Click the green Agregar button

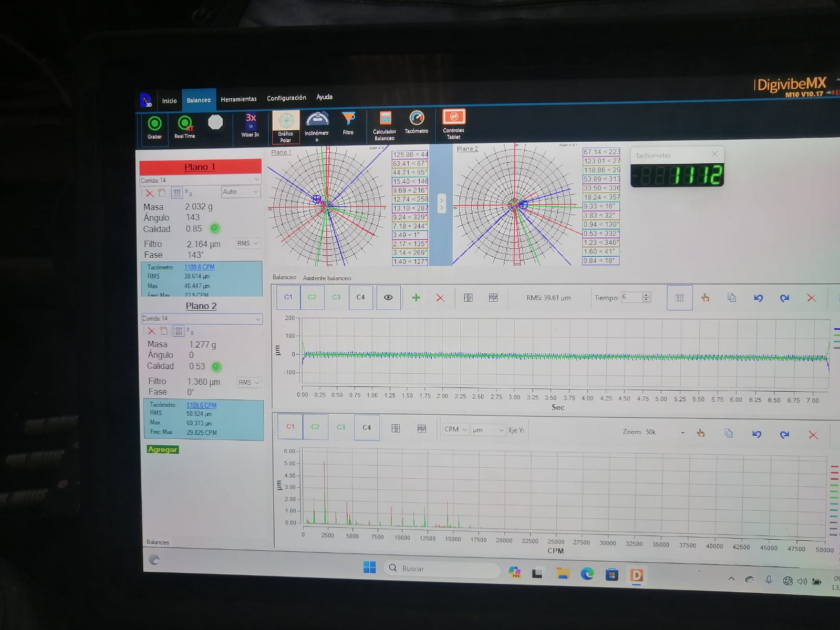(x=163, y=449)
